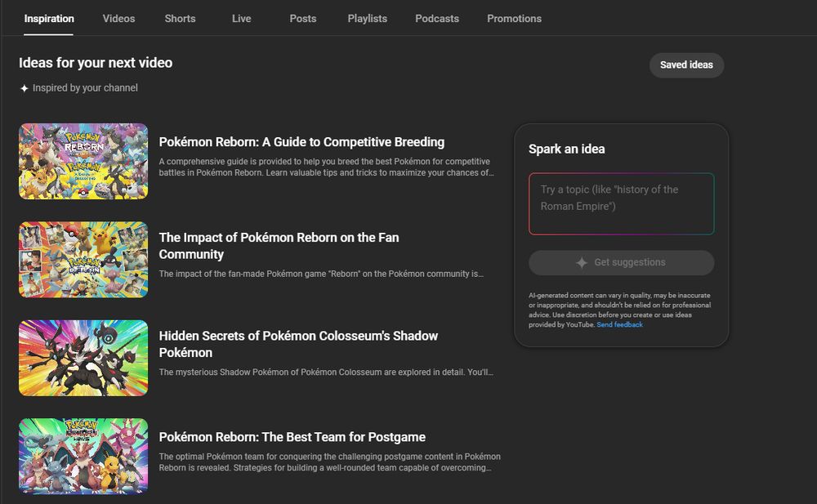This screenshot has width=817, height=504.
Task: Click the 'Inspired by your channel' label
Action: pos(86,88)
